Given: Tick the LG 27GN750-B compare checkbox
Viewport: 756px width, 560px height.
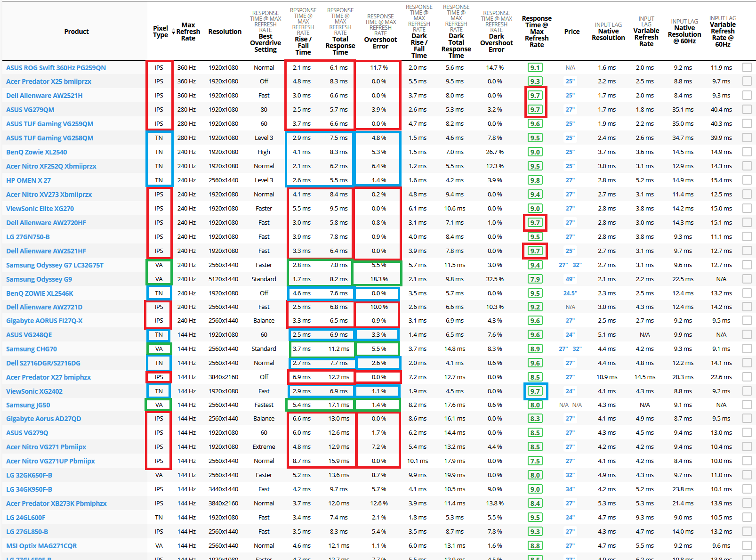Looking at the screenshot, I should pyautogui.click(x=747, y=236).
